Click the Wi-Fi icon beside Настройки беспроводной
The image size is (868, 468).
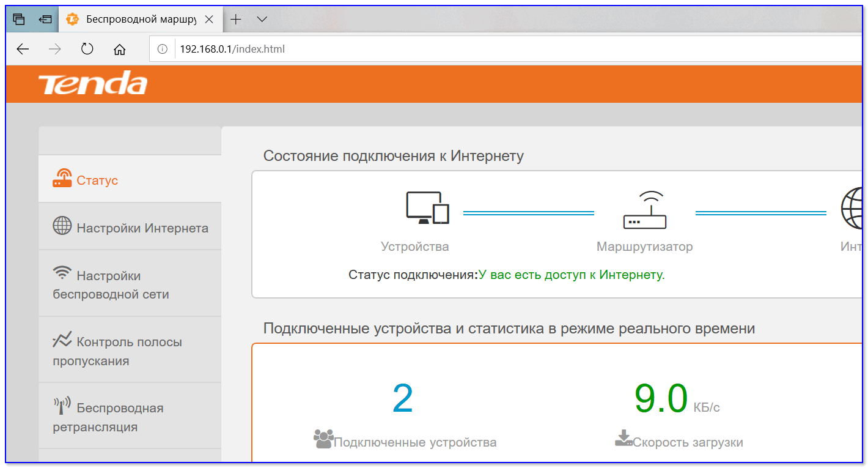62,272
